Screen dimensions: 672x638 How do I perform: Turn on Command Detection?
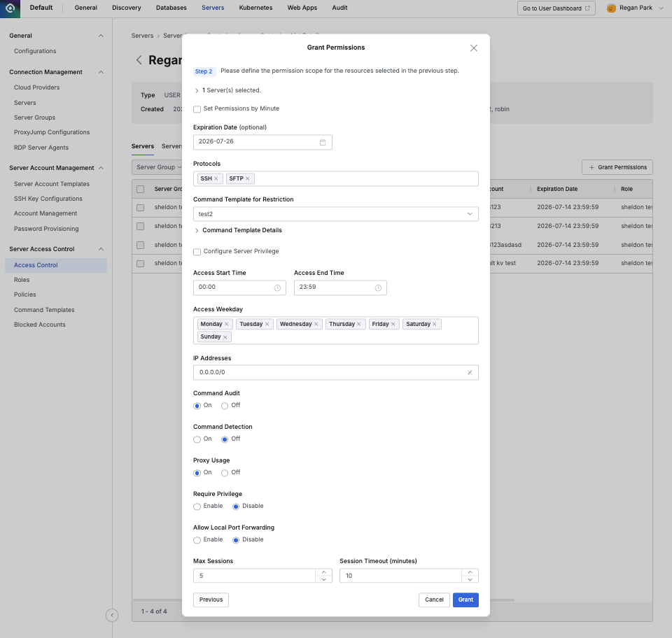click(197, 439)
